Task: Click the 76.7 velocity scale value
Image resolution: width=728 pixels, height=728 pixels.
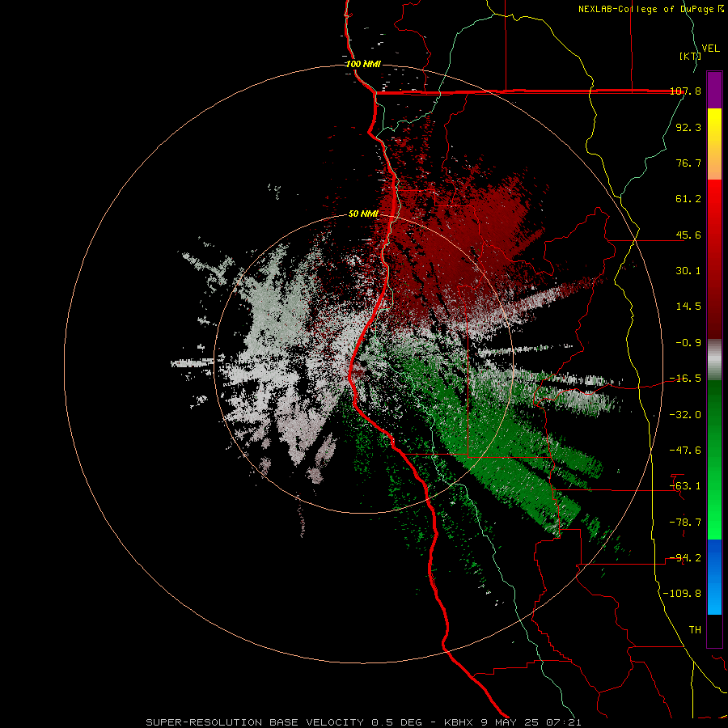Action: pos(688,163)
